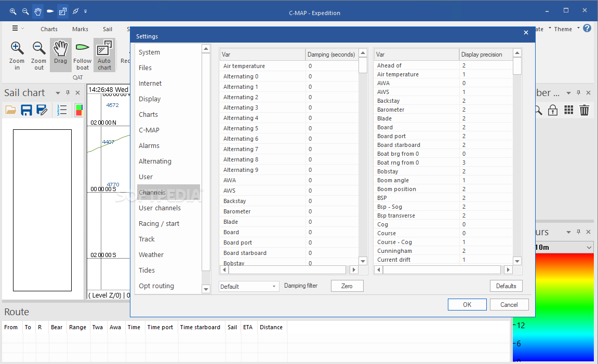Click color bar icon in Sail chart
Screen dimensions: 598x364
click(79, 110)
